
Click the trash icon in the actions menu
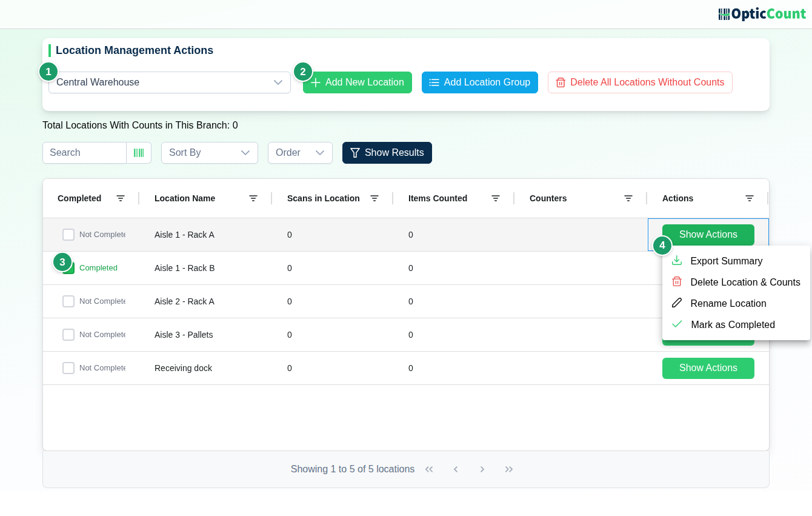click(677, 282)
